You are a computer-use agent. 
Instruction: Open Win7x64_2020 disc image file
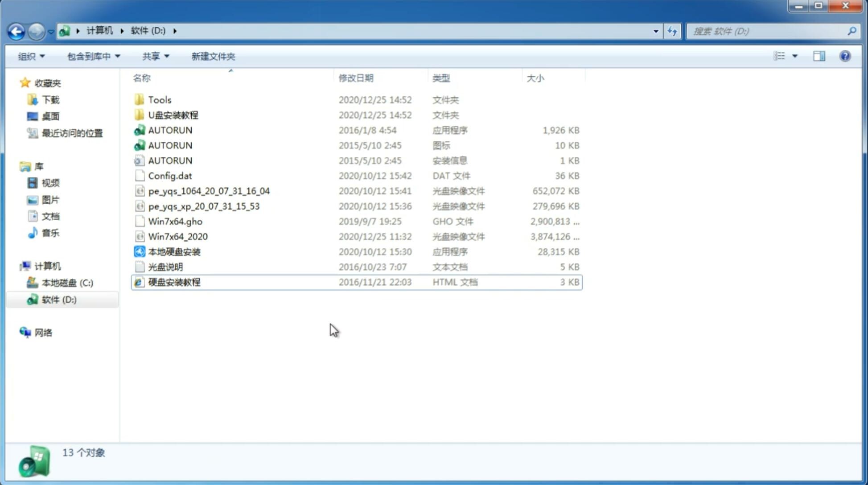pos(177,237)
